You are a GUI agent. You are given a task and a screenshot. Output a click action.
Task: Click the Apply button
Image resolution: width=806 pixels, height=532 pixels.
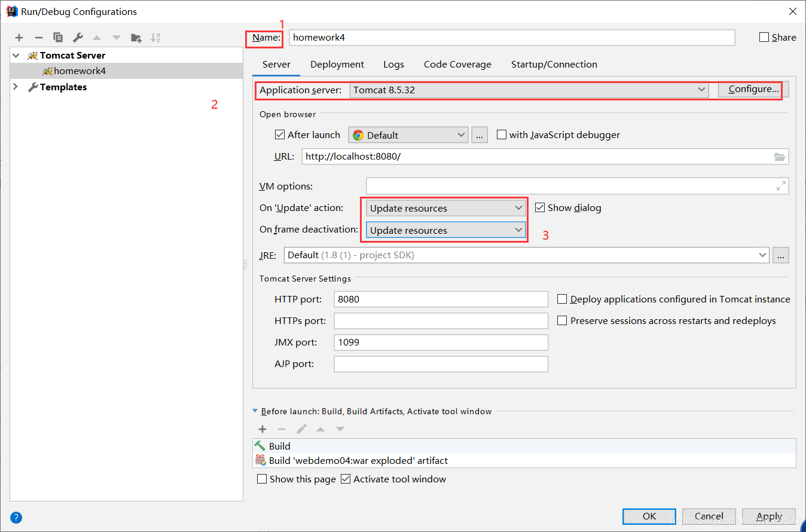[x=769, y=516]
